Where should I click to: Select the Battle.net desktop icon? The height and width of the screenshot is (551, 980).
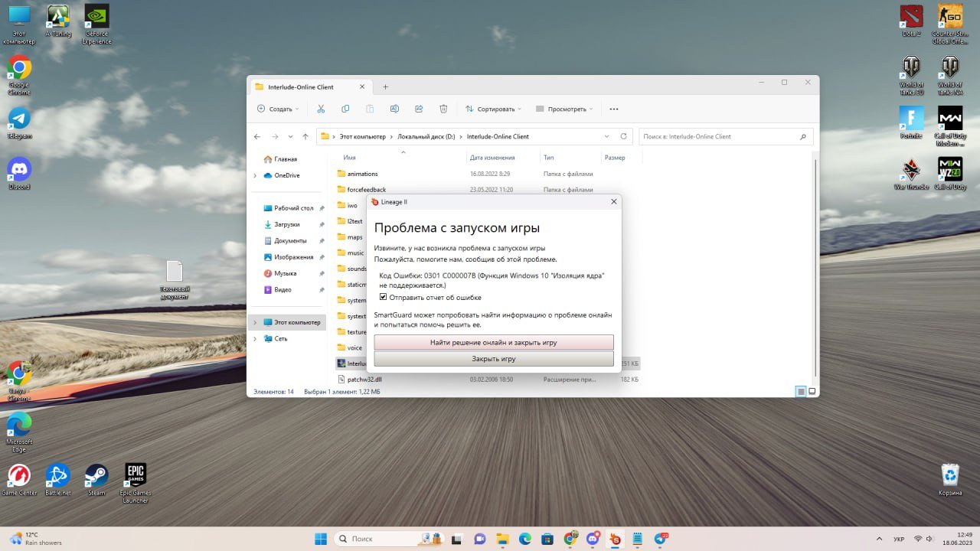point(58,480)
